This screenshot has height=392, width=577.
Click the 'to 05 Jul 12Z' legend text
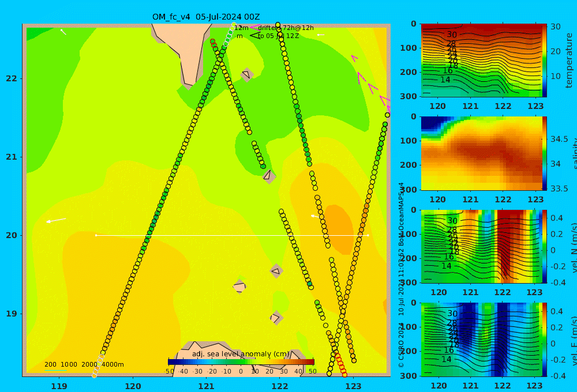(278, 36)
